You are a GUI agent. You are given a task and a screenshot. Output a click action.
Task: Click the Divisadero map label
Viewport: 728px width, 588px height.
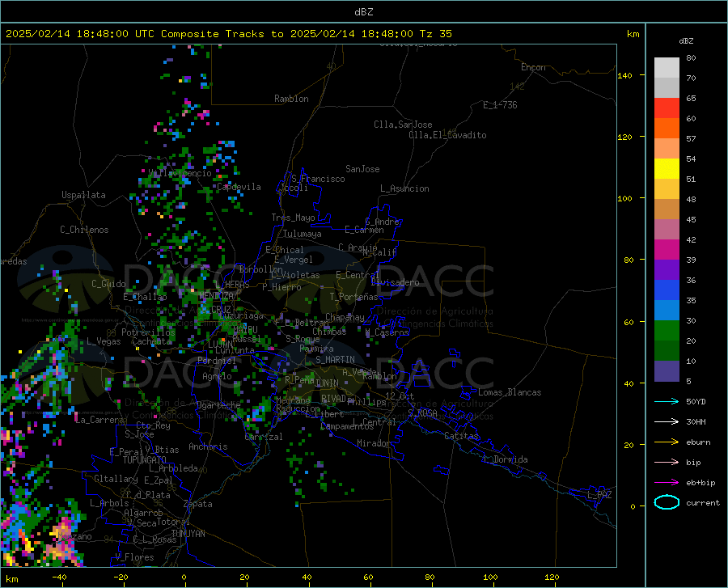[395, 282]
